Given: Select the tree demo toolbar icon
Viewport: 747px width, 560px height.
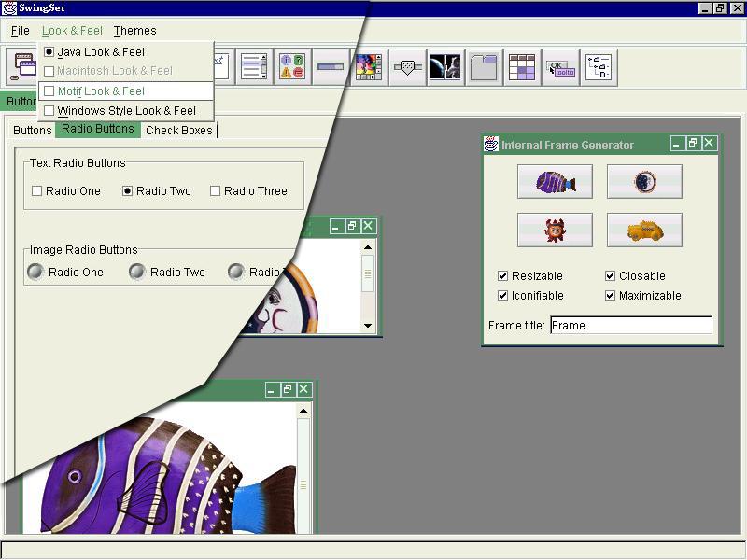Looking at the screenshot, I should [599, 67].
